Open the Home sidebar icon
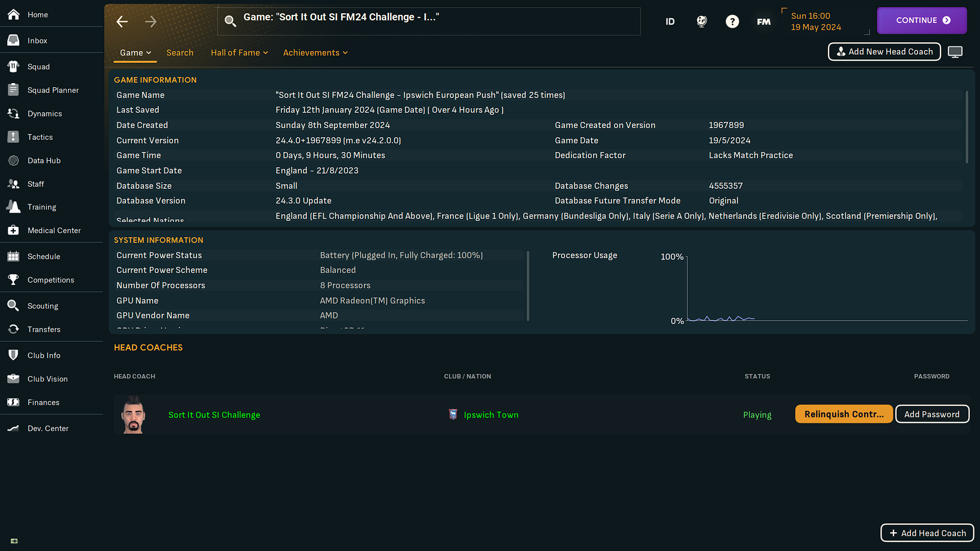Image resolution: width=980 pixels, height=551 pixels. [14, 14]
